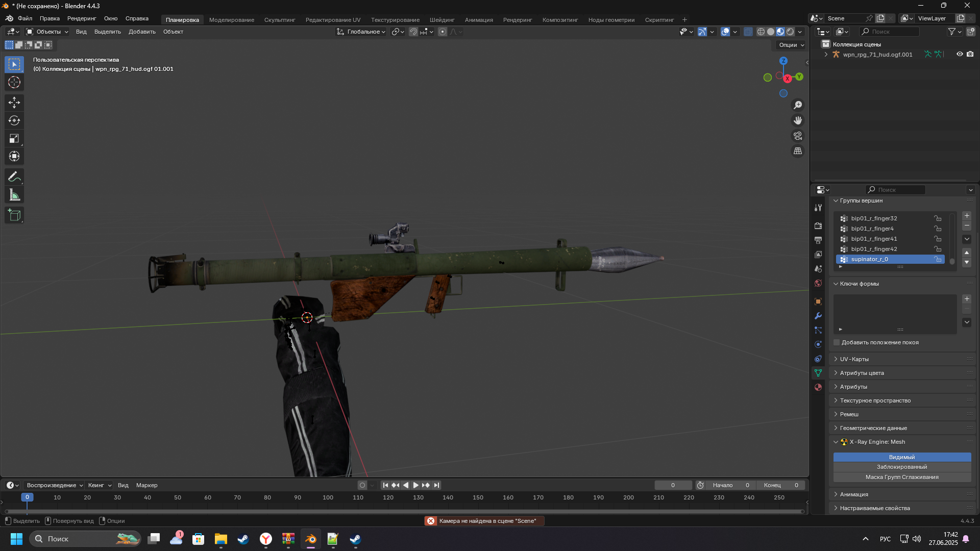Click frame 100 on the timeline
Screen dimensions: 980x551
point(328,497)
